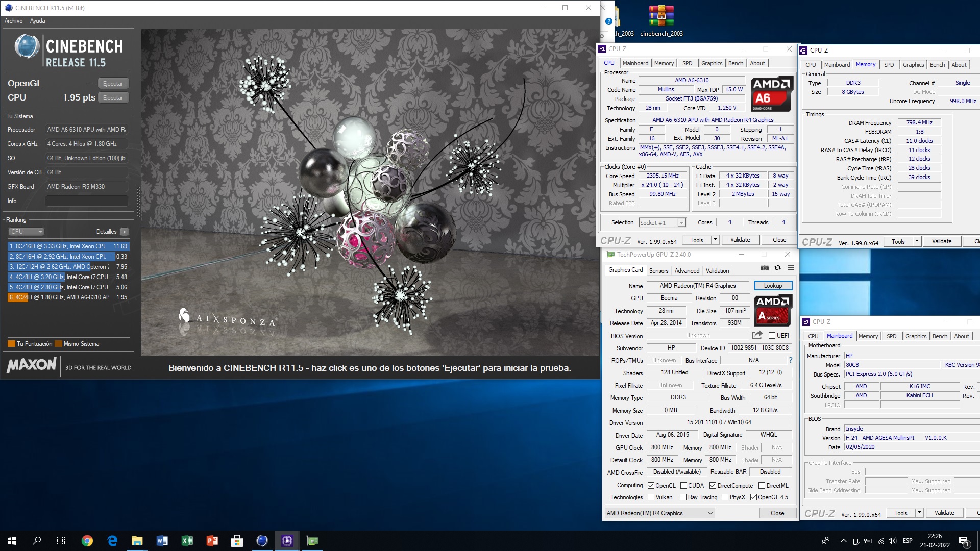Viewport: 980px width, 551px height.
Task: Open Google Chrome from taskbar
Action: pyautogui.click(x=87, y=541)
